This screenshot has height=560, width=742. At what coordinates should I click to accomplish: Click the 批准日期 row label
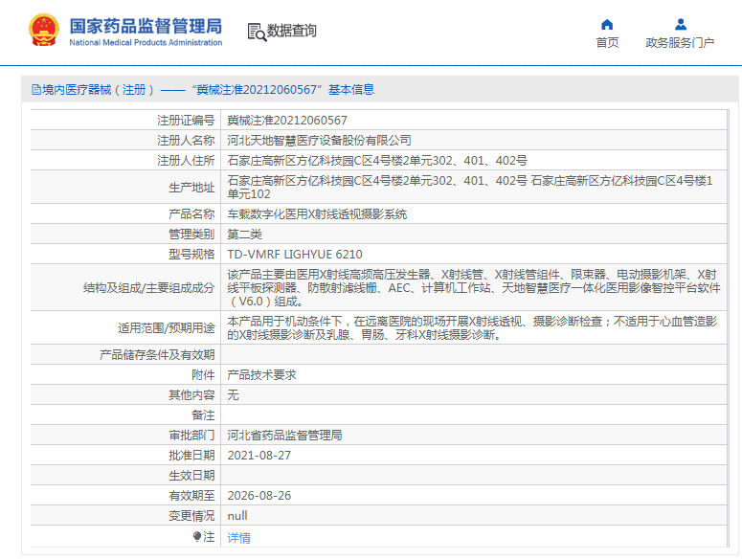click(191, 456)
